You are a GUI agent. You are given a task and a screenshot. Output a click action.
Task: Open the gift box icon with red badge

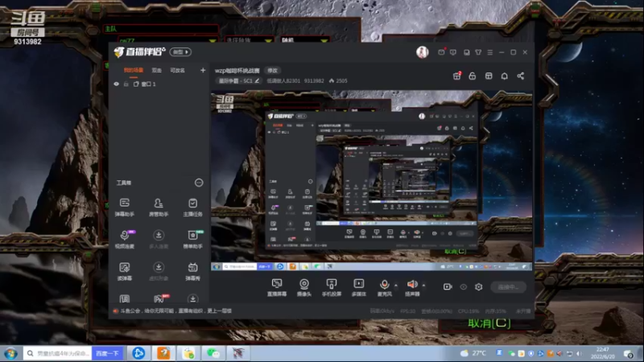point(456,76)
